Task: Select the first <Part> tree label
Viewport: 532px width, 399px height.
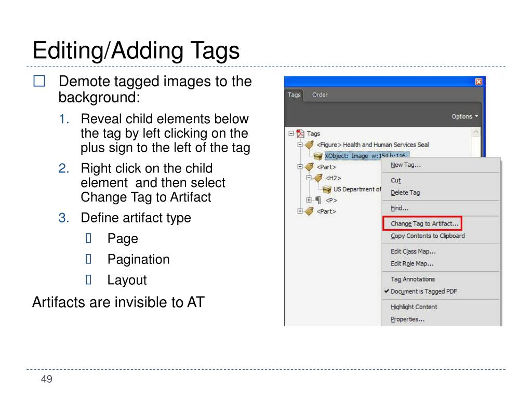Action: click(x=326, y=167)
